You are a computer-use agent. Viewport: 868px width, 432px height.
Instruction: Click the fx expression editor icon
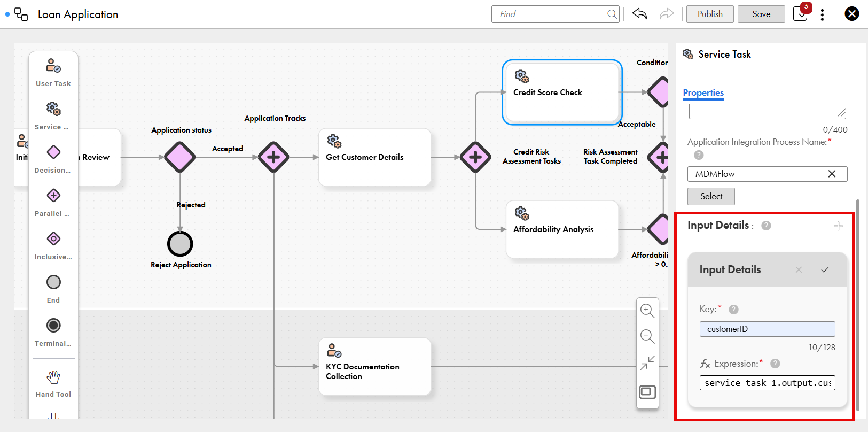click(x=705, y=364)
